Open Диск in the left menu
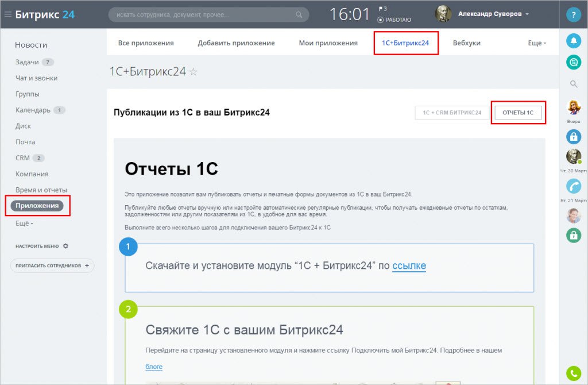The height and width of the screenshot is (385, 588). pos(23,126)
